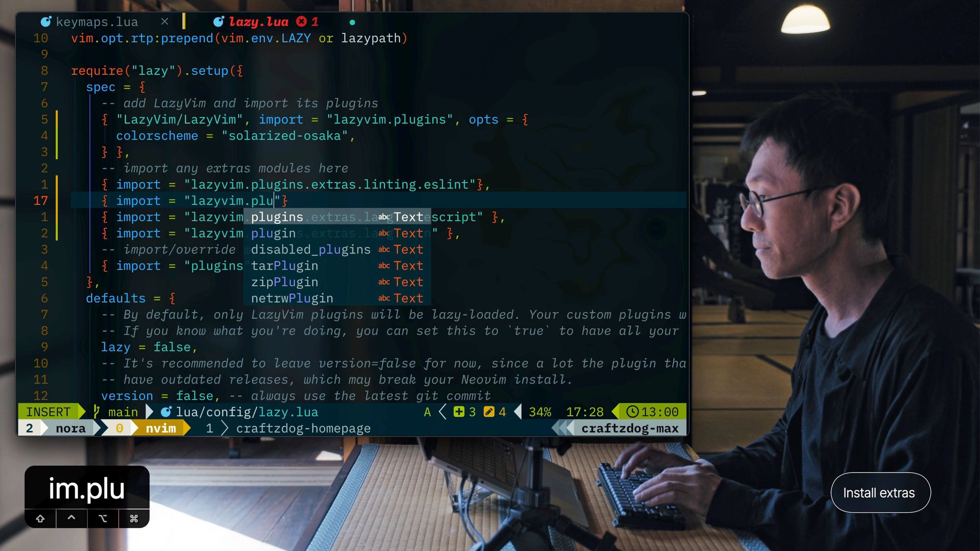Click the 34% scroll percentage indicator
The width and height of the screenshot is (980, 551).
(x=539, y=411)
